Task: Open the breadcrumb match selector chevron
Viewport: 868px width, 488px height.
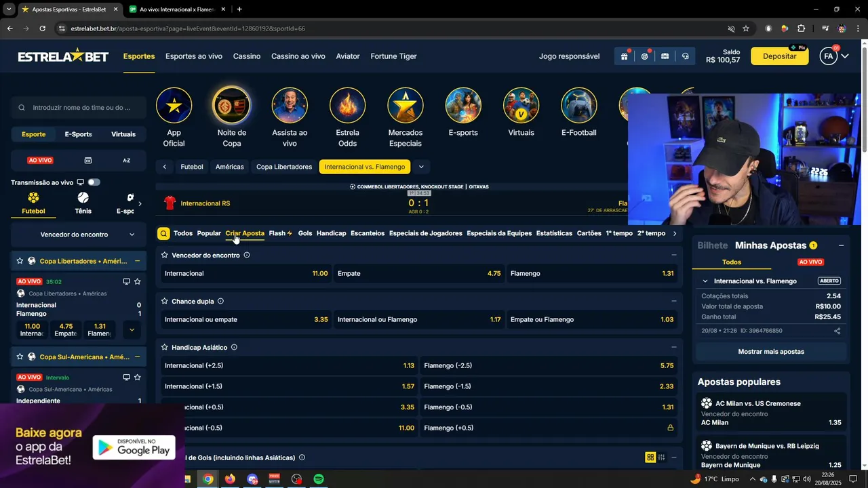Action: point(421,167)
